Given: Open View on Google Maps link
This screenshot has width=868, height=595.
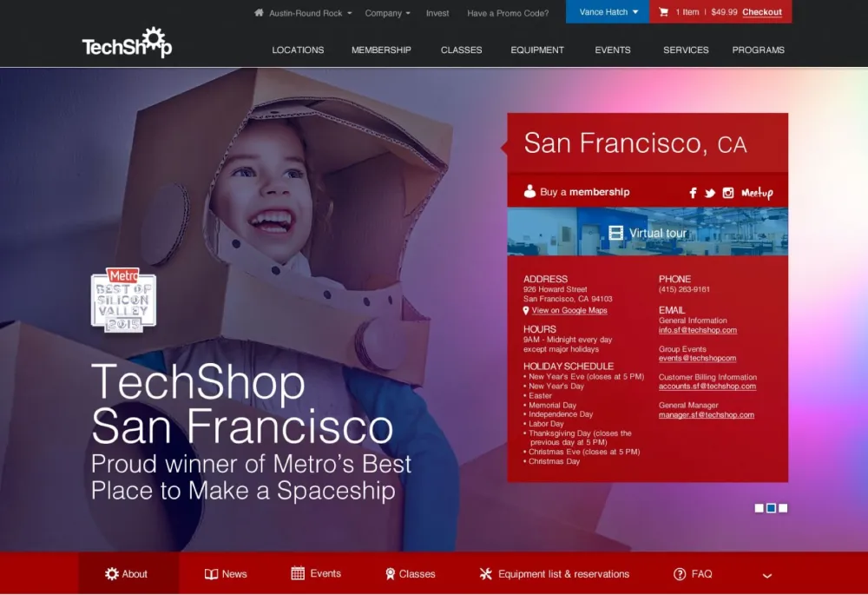Looking at the screenshot, I should coord(569,310).
